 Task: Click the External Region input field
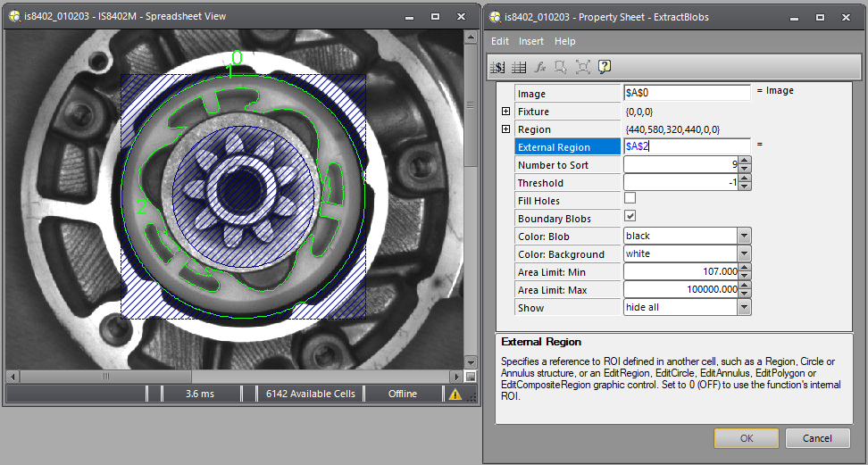click(x=686, y=146)
